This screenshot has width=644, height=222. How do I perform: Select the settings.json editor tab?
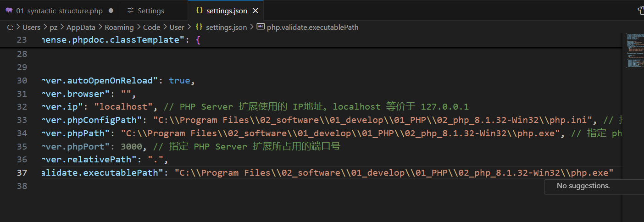227,11
